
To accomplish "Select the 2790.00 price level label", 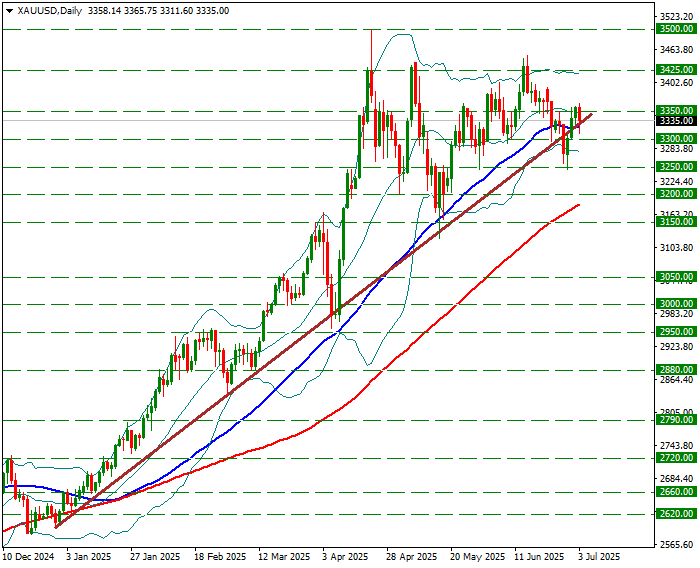I will coord(676,420).
